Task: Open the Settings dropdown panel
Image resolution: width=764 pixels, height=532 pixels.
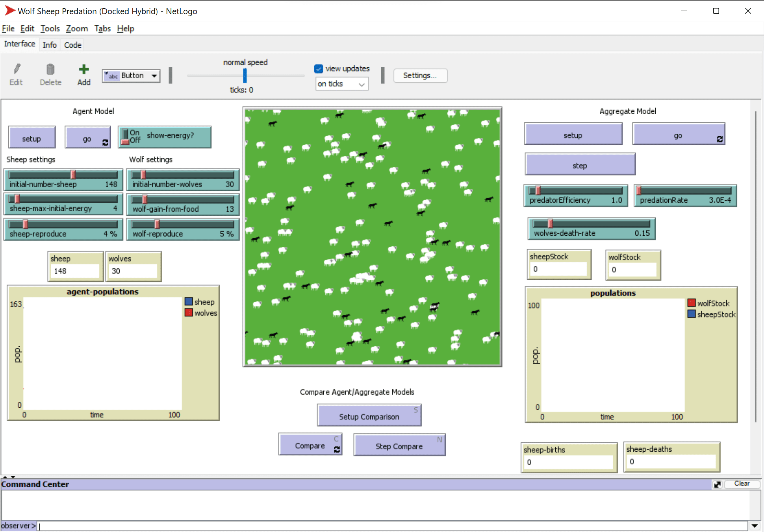Action: [421, 76]
